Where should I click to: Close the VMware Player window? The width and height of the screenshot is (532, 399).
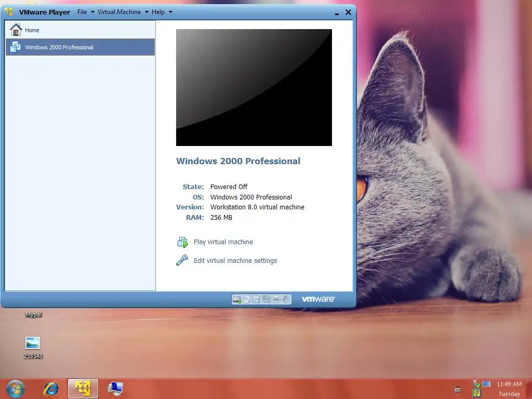pyautogui.click(x=348, y=12)
